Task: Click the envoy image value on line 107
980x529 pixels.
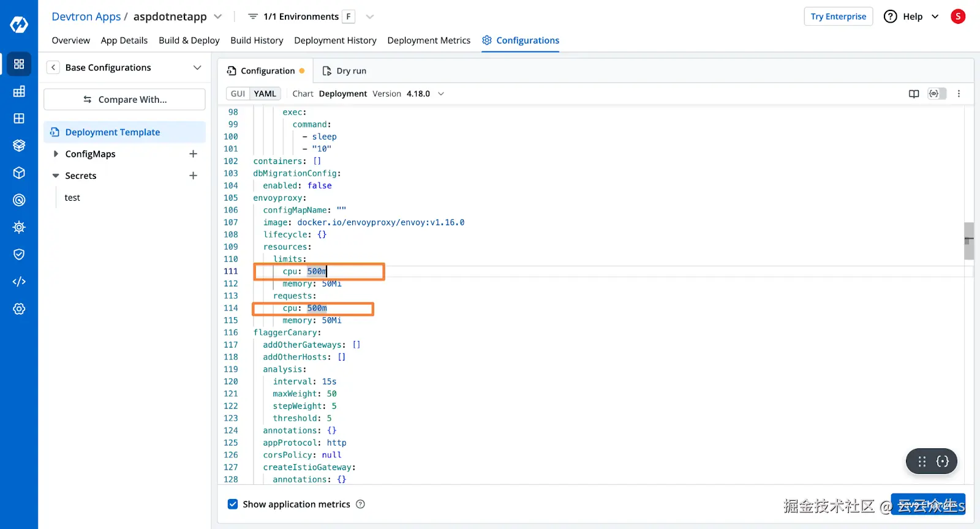Action: point(381,222)
